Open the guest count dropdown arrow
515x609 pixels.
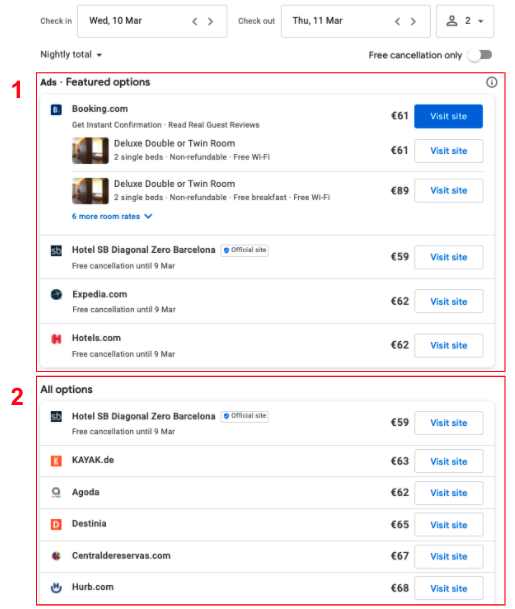(481, 21)
